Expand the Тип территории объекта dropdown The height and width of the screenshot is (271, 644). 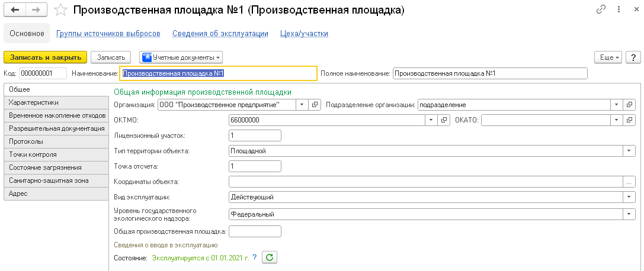629,151
